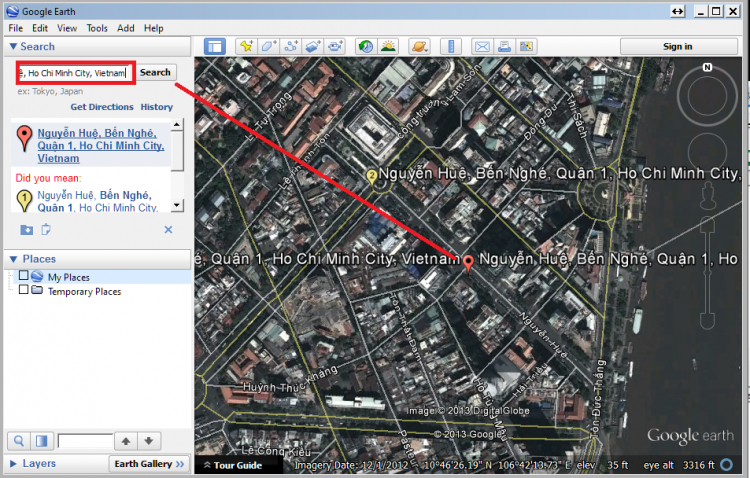Click the Search button
The image size is (750, 478).
[x=155, y=72]
